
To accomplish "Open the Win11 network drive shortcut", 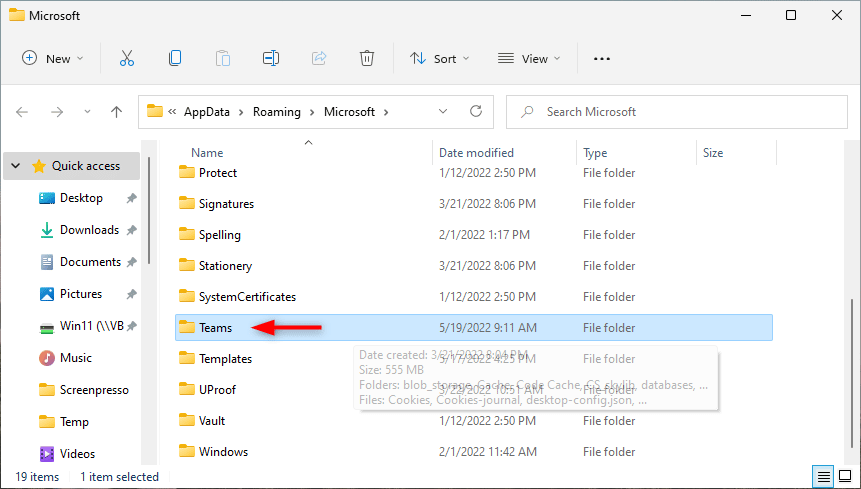I will click(92, 326).
